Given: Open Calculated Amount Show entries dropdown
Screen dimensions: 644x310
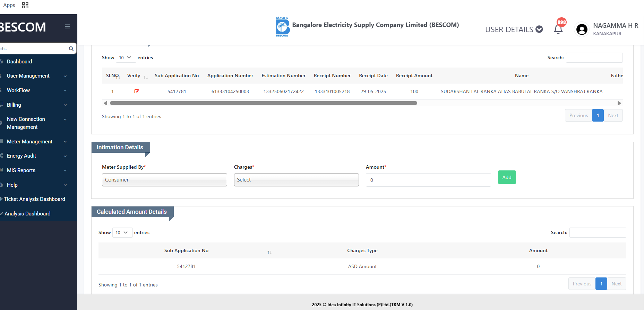Looking at the screenshot, I should coord(122,232).
